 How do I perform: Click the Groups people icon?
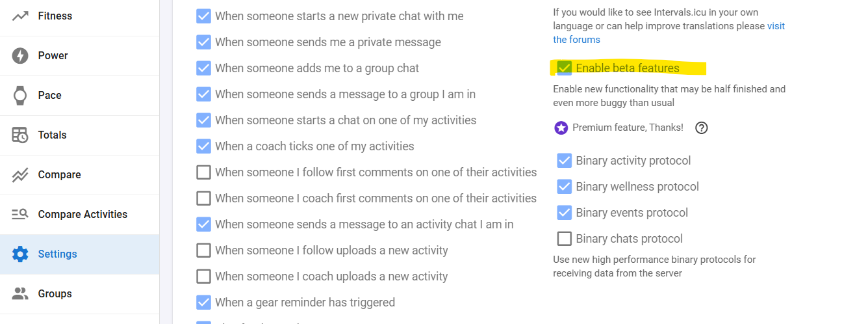(x=20, y=294)
